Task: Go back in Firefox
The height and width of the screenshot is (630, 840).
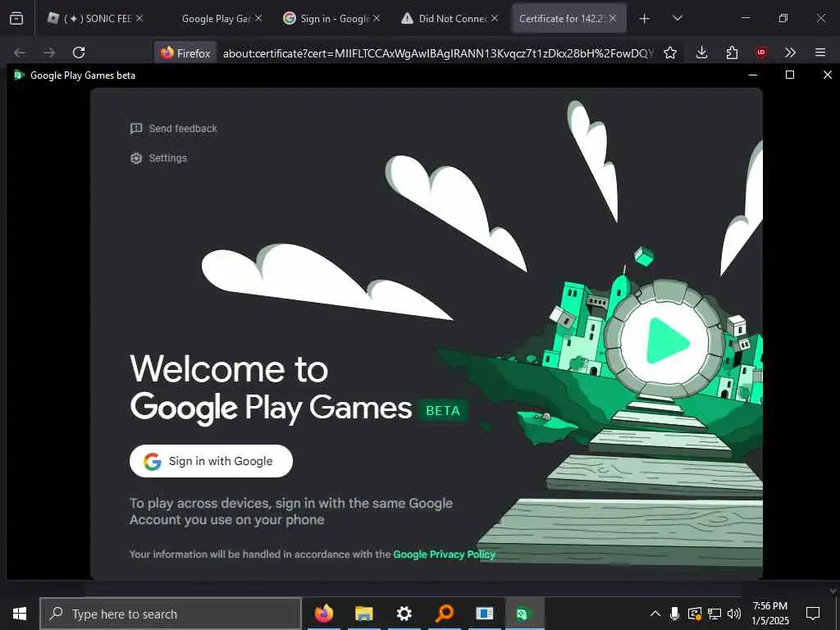Action: pyautogui.click(x=20, y=52)
